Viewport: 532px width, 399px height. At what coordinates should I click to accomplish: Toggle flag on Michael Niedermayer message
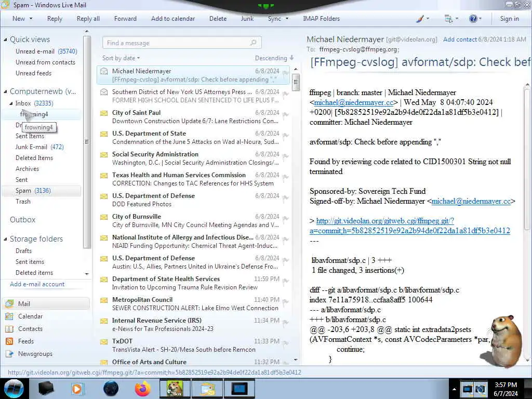point(285,73)
